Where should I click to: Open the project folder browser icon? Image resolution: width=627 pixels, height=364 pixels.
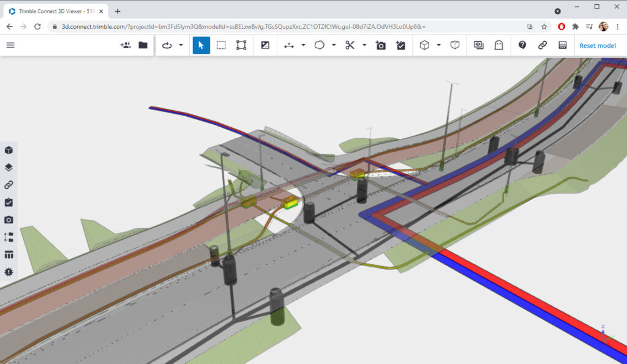click(x=143, y=45)
